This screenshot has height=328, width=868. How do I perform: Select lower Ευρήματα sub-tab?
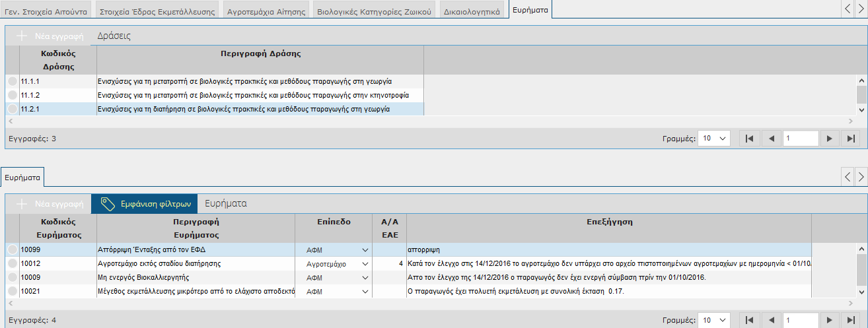point(22,177)
